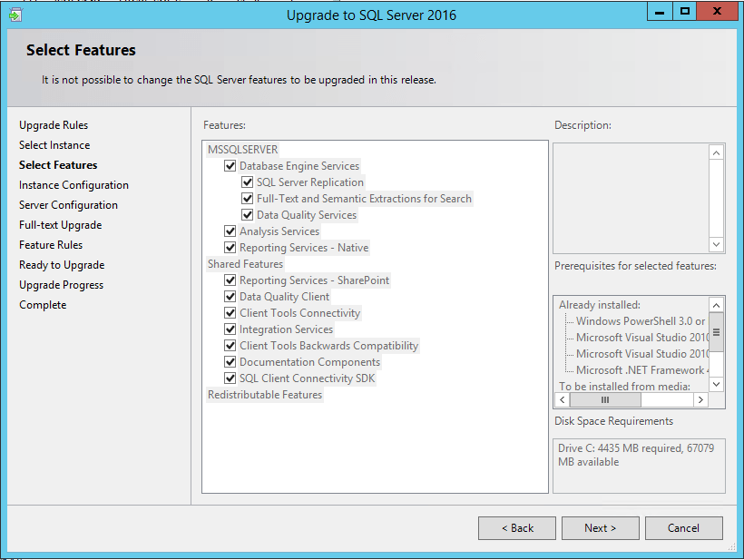Disable Documentation Components
The width and height of the screenshot is (744, 560).
pyautogui.click(x=230, y=361)
